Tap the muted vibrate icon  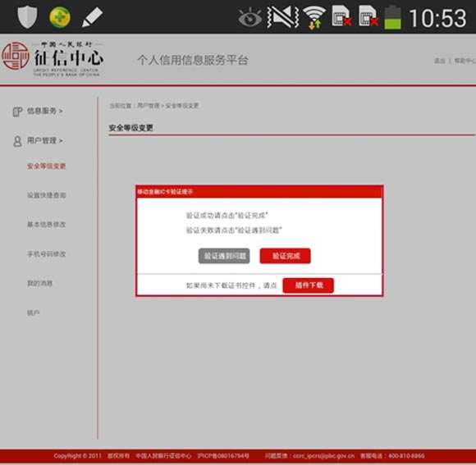(x=283, y=17)
